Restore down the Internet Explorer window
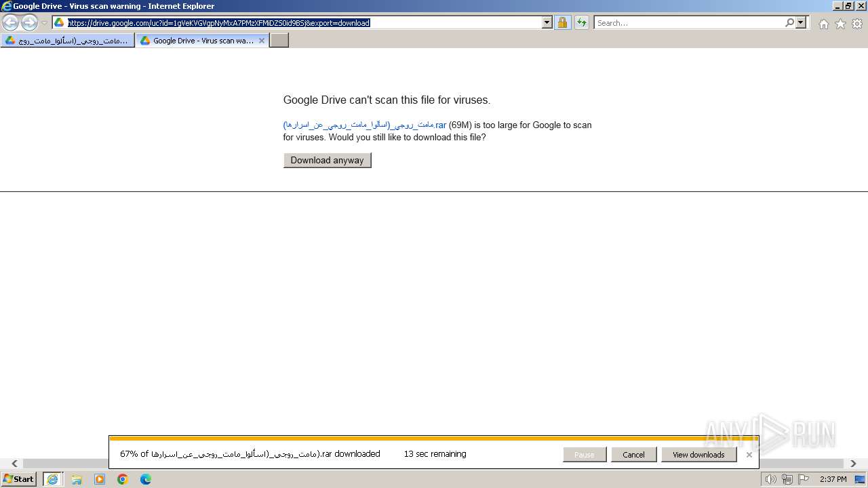The height and width of the screenshot is (488, 868). click(848, 6)
